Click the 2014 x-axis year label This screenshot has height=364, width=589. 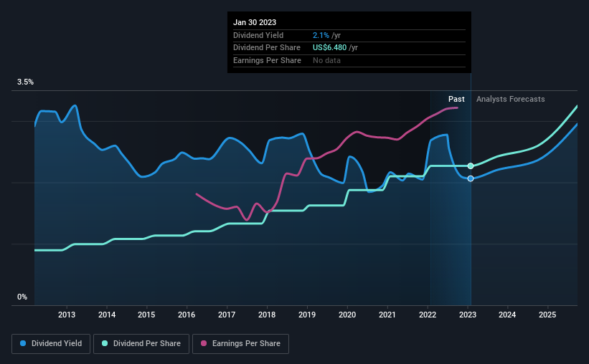(x=107, y=315)
